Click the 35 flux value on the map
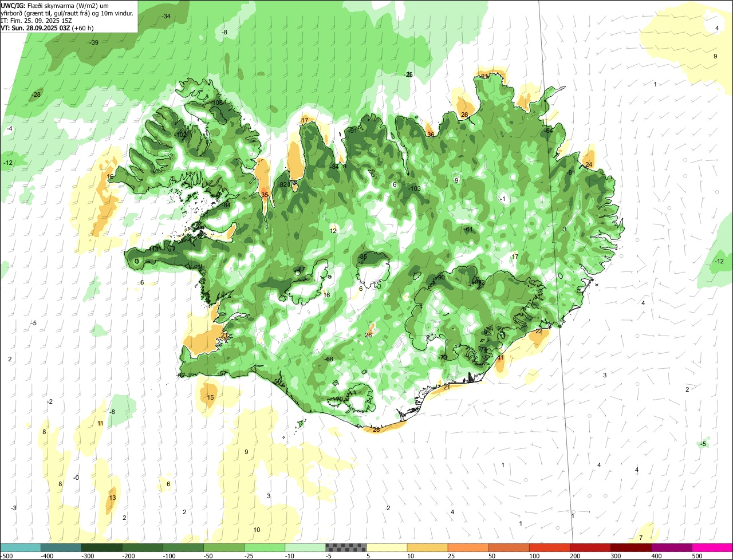The width and height of the screenshot is (733, 560). (265, 195)
